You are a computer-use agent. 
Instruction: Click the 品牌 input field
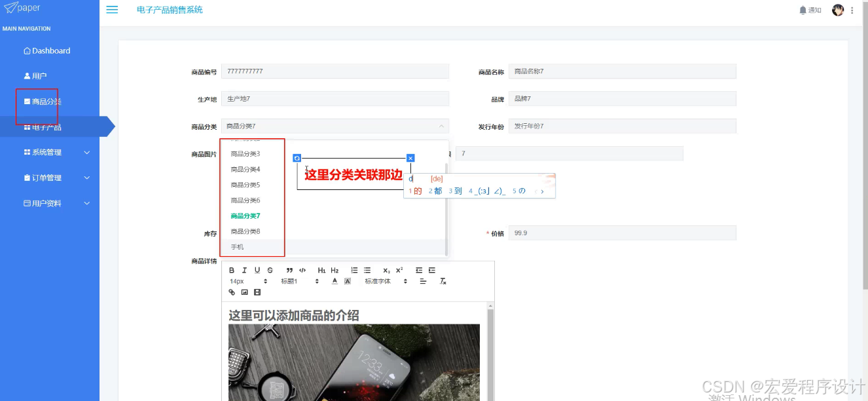[x=623, y=98]
